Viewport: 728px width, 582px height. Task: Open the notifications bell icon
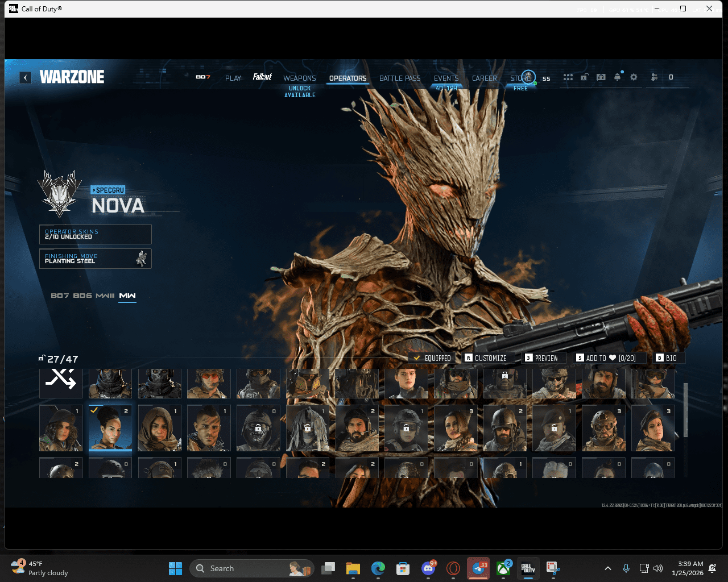(x=618, y=77)
